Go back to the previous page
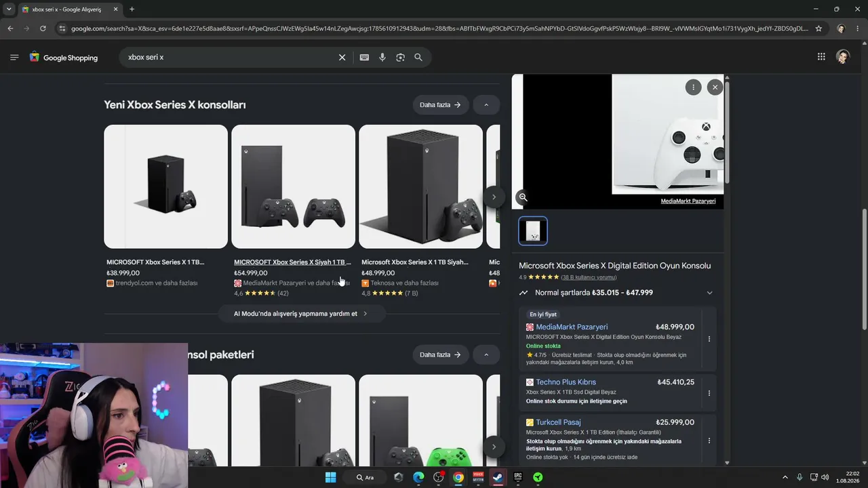 (10, 28)
